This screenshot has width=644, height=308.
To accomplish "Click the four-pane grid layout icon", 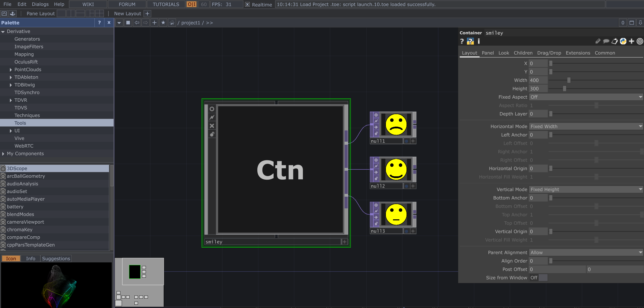I will coord(99,14).
